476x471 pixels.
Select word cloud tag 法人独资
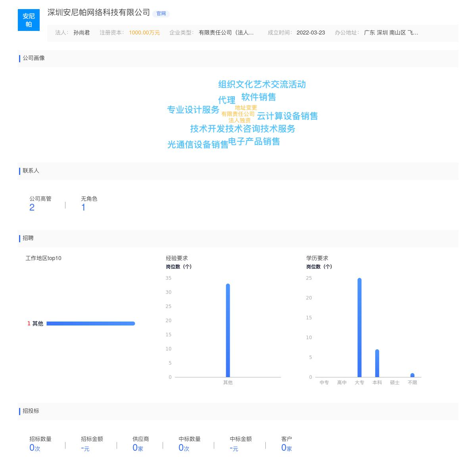click(240, 120)
